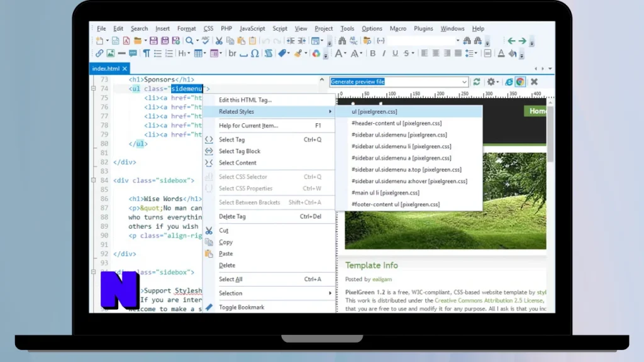Close the index.html tab
This screenshot has height=362, width=644.
point(125,69)
